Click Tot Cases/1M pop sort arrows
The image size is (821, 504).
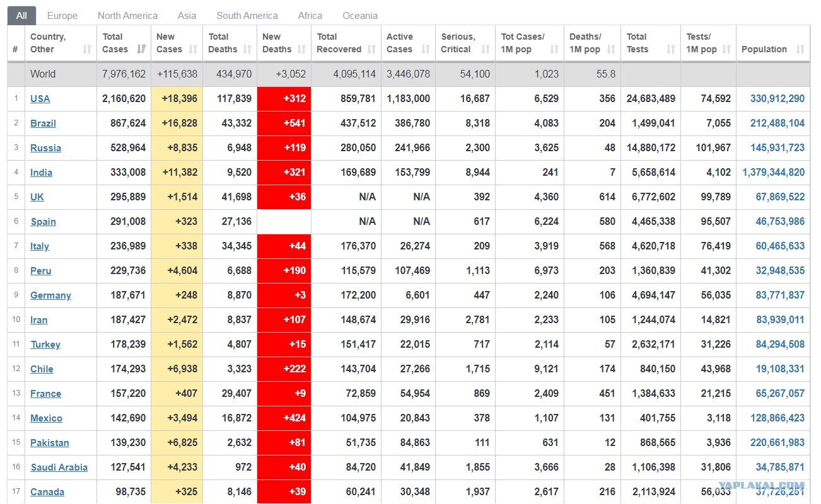click(x=554, y=49)
